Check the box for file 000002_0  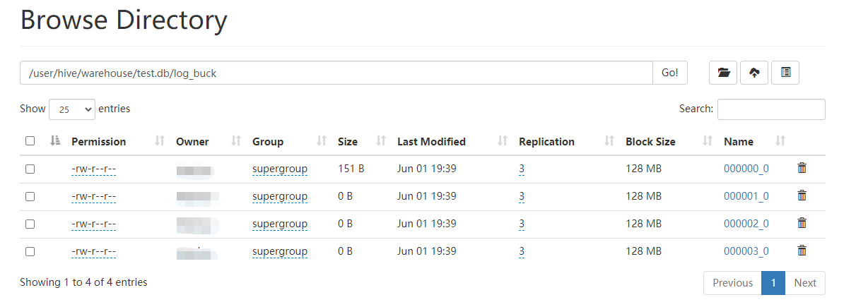tap(30, 224)
